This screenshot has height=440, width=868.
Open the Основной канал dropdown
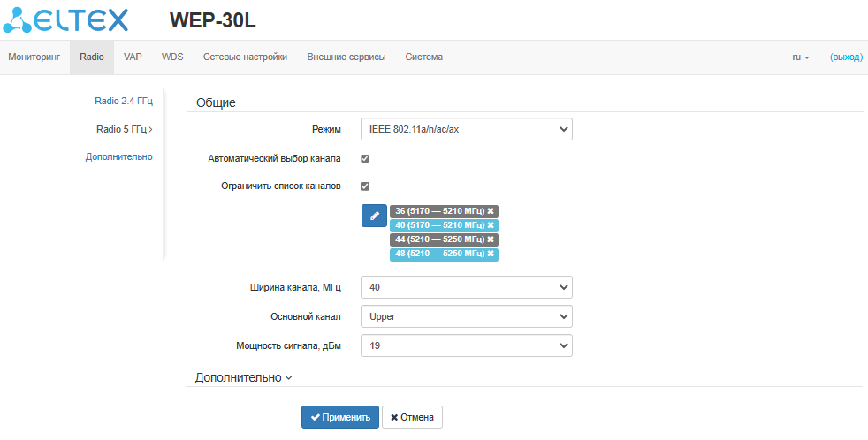(466, 316)
